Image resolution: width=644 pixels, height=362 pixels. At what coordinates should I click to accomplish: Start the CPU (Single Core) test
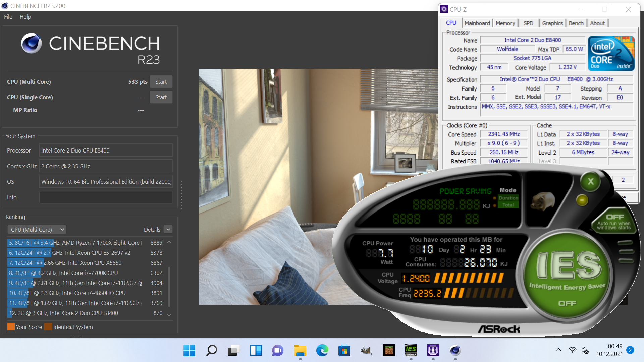point(161,97)
